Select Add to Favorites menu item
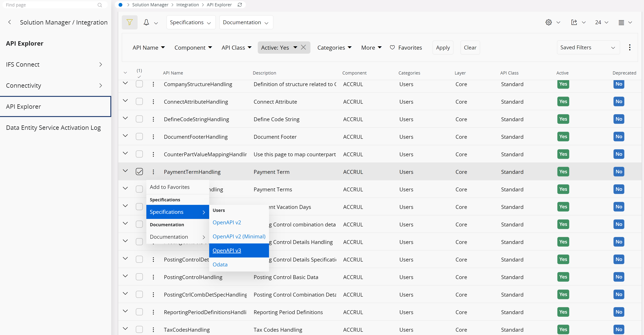The width and height of the screenshot is (644, 335). coord(170,187)
